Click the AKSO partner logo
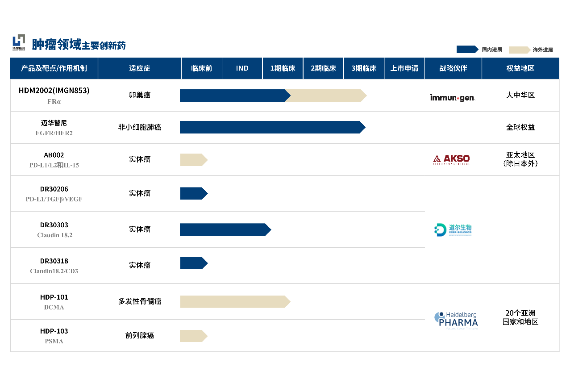This screenshot has width=566, height=392. click(451, 159)
